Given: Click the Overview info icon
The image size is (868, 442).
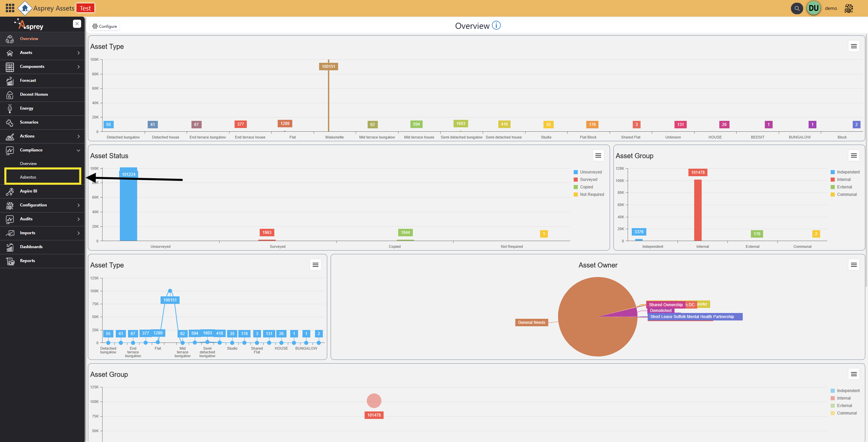Looking at the screenshot, I should tap(496, 25).
